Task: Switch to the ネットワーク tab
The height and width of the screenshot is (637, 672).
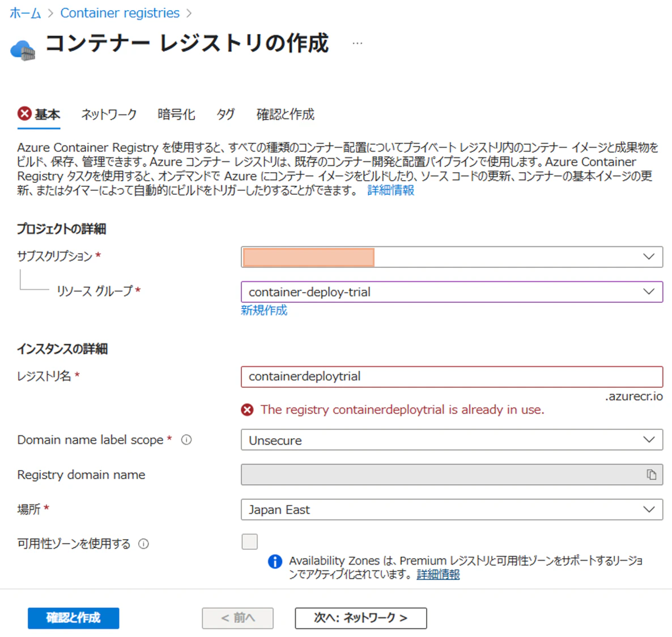Action: [109, 114]
